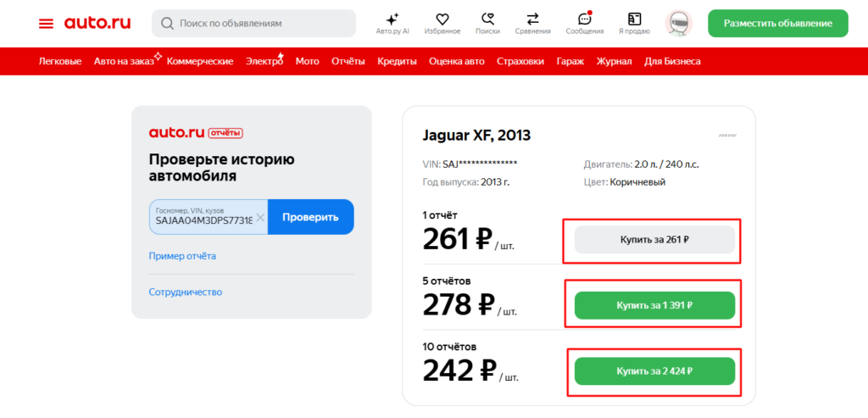868x418 pixels.
Task: Open user profile avatar
Action: pyautogui.click(x=679, y=24)
